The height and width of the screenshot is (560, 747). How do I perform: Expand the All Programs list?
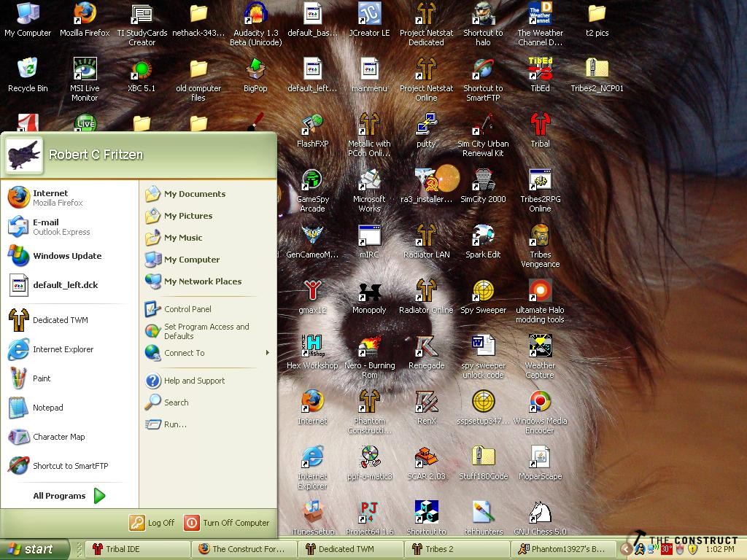coord(69,496)
